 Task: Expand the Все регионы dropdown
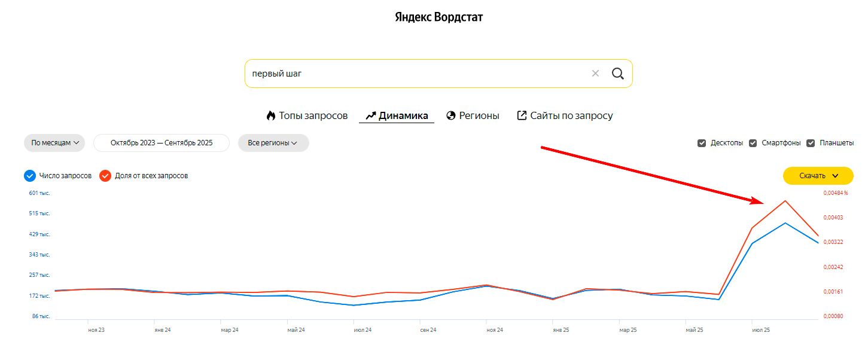(273, 143)
